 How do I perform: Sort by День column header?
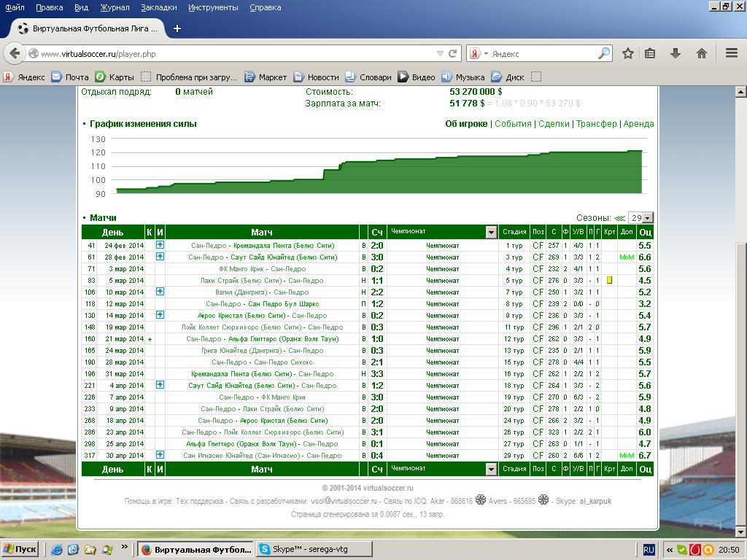coord(112,232)
